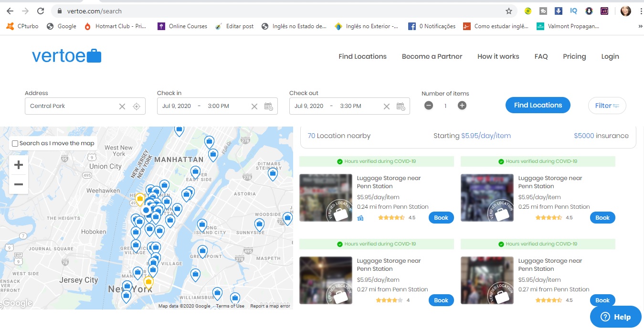Bookmark this page with the star icon
This screenshot has height=331, width=644.
pyautogui.click(x=509, y=11)
